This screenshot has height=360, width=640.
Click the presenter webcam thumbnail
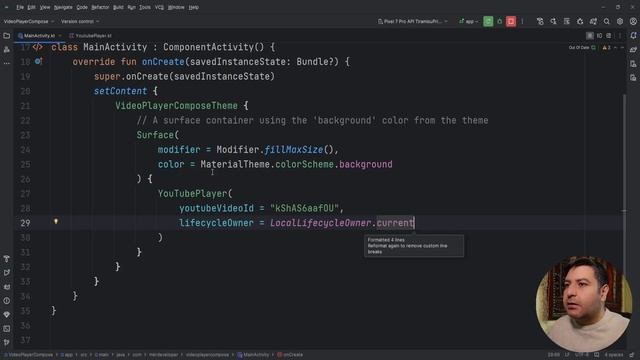coord(584,304)
